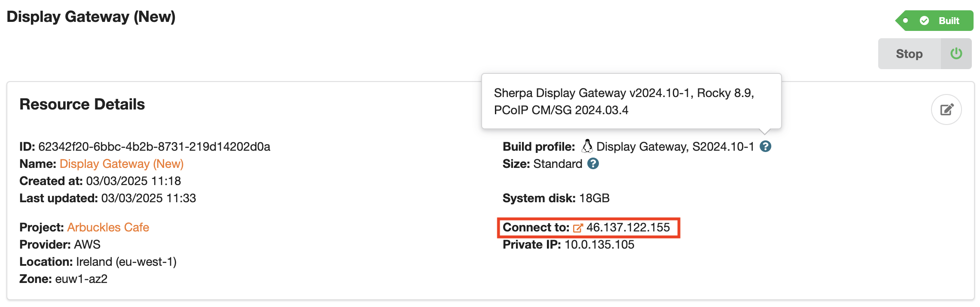Click the Connect to IP address 46.137.122.155
This screenshot has width=980, height=307.
(x=628, y=228)
